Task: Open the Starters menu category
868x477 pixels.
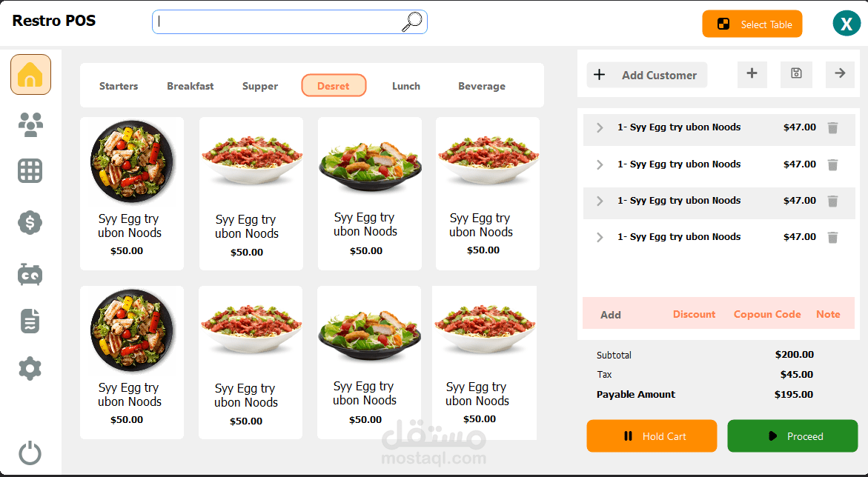Action: (x=119, y=86)
